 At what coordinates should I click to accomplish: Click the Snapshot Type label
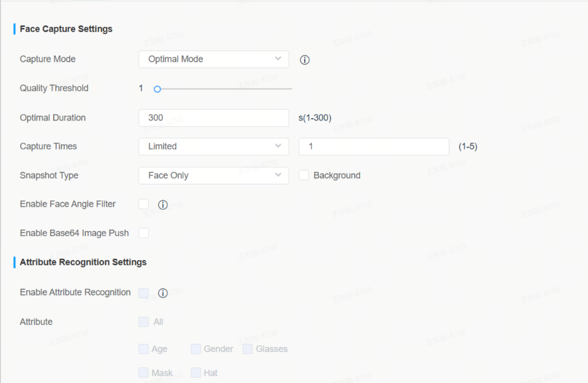[x=49, y=175]
